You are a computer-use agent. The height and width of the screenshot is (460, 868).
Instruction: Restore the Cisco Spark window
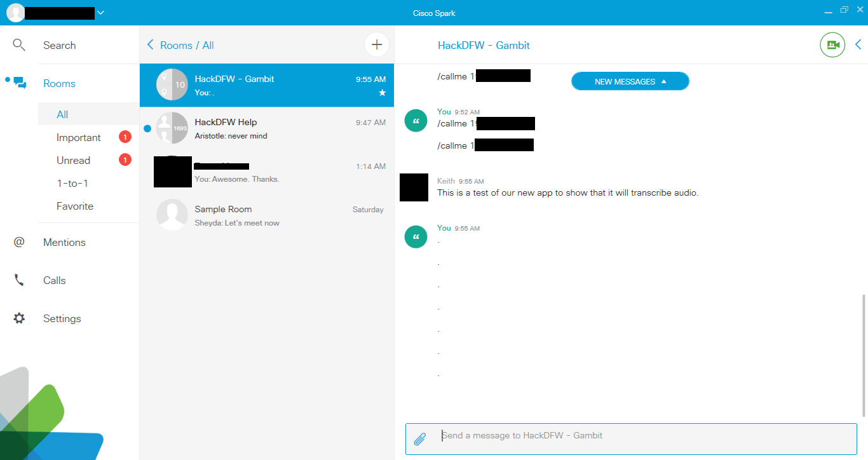[844, 10]
